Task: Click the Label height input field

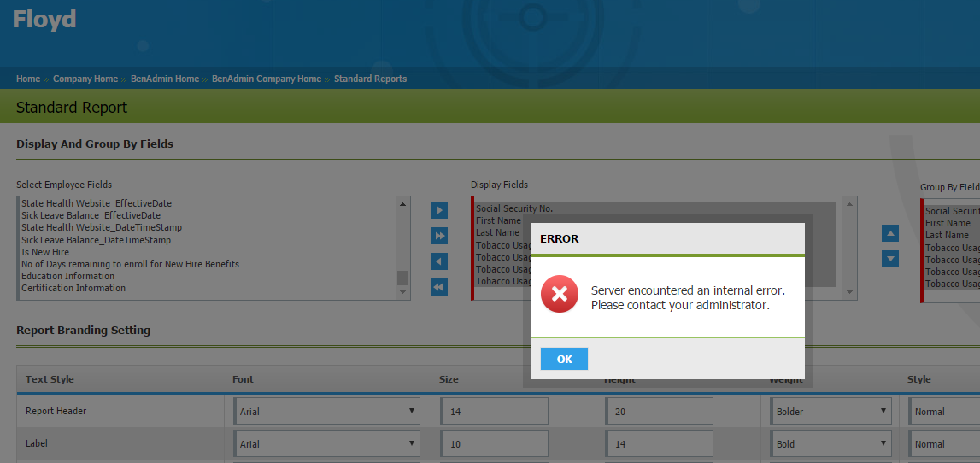Action: point(660,443)
